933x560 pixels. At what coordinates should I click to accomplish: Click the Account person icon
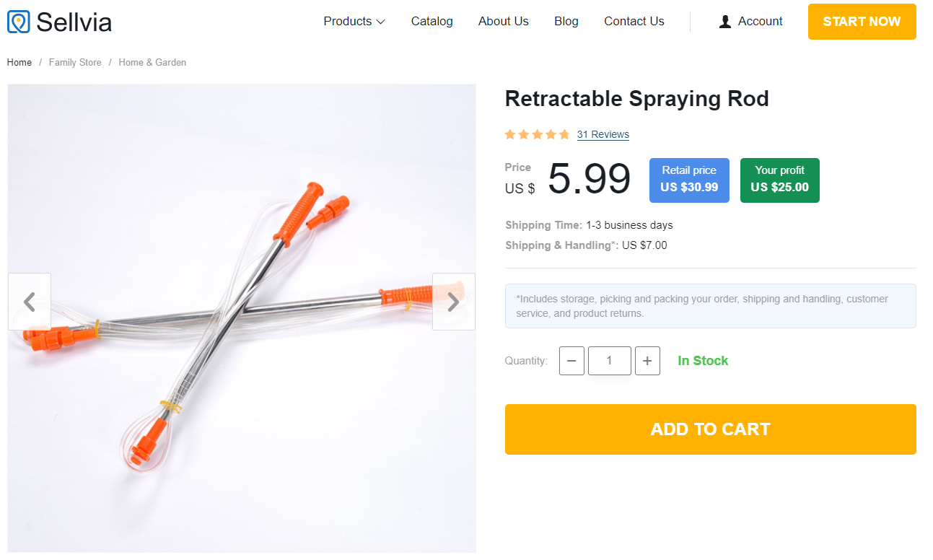tap(725, 22)
